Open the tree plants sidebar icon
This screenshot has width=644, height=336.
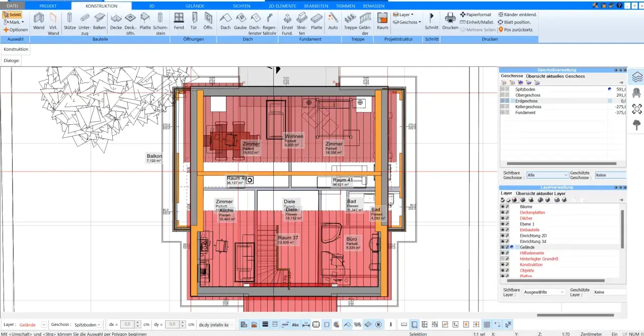(x=637, y=124)
